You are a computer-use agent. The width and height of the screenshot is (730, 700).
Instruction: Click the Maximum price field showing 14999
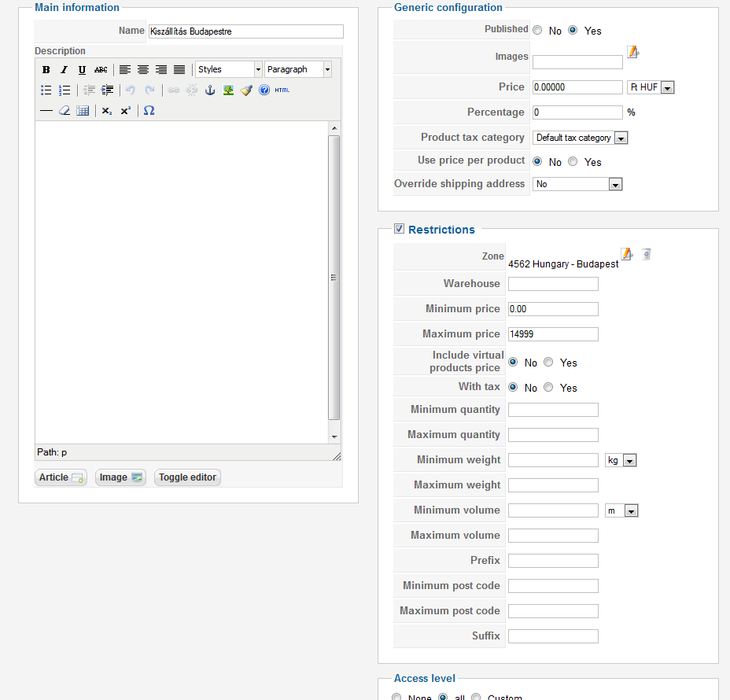click(553, 334)
